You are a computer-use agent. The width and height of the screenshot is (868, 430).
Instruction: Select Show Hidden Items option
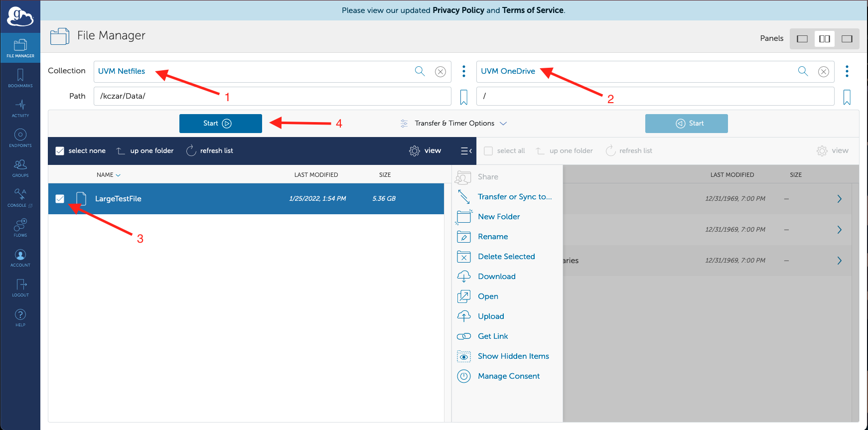coord(513,356)
